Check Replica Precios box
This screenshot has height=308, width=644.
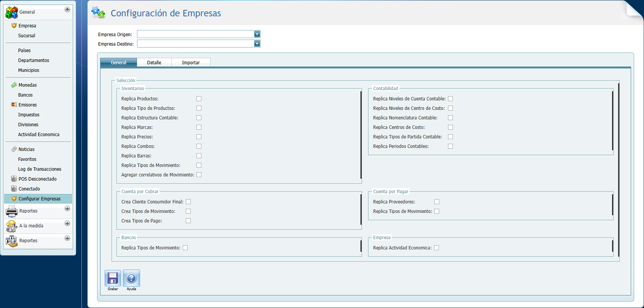[x=199, y=137]
